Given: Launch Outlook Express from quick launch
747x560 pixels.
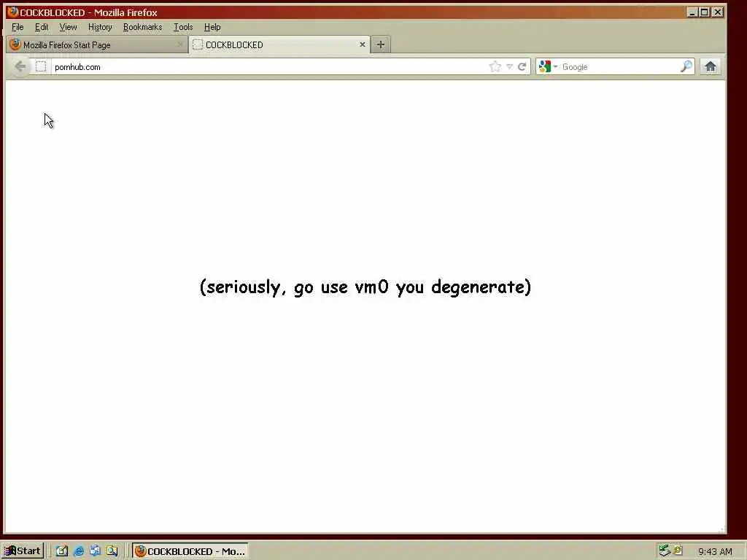Looking at the screenshot, I should point(95,551).
